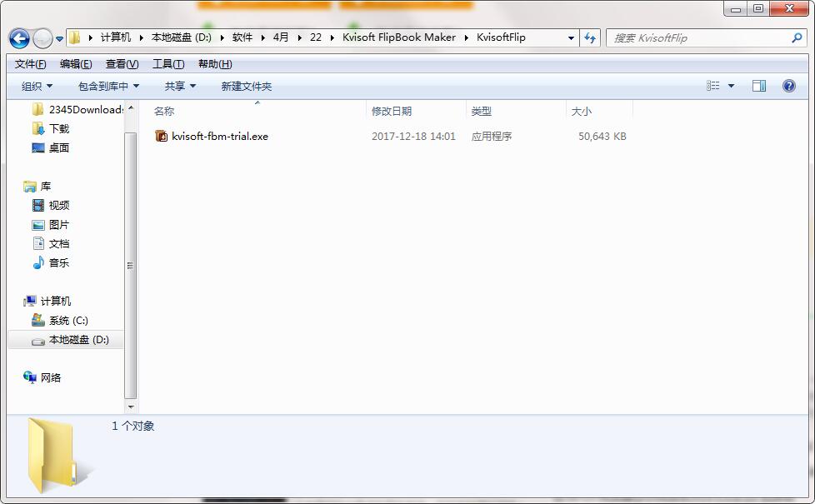Sort files by 大小 column header
This screenshot has width=815, height=504.
click(581, 111)
